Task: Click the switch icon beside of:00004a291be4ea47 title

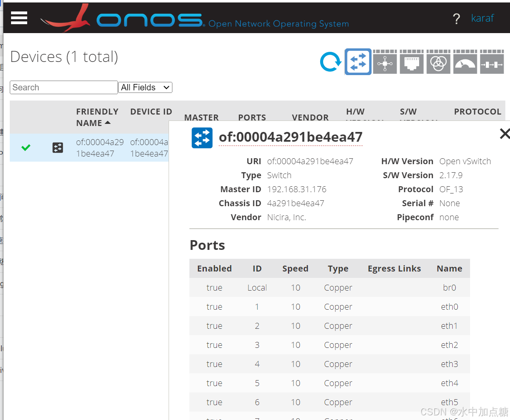Action: (x=202, y=137)
